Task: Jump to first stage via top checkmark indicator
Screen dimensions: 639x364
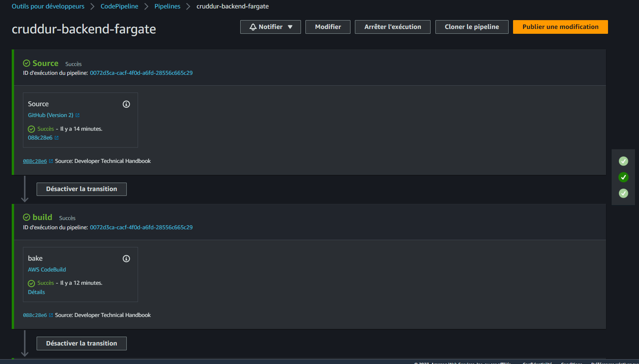Action: click(623, 161)
